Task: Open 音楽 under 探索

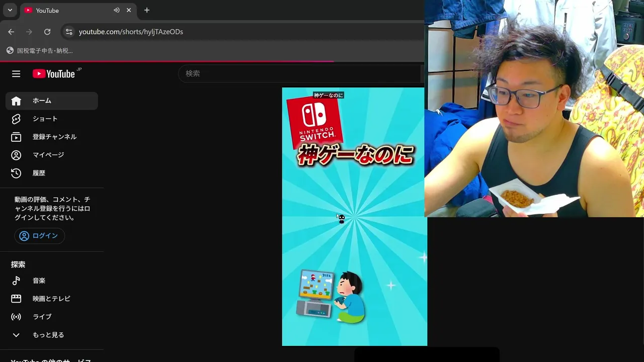Action: [x=52, y=281]
